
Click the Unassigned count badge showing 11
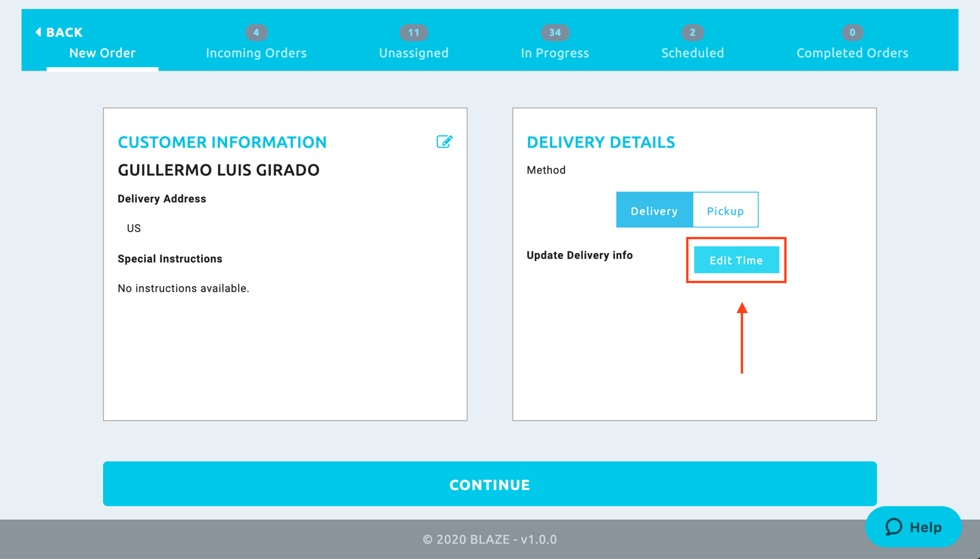413,32
